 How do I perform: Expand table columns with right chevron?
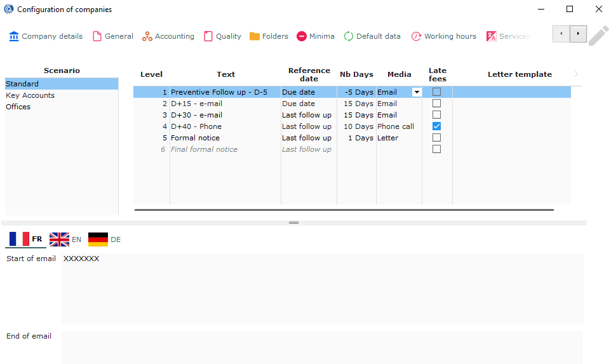coord(576,74)
